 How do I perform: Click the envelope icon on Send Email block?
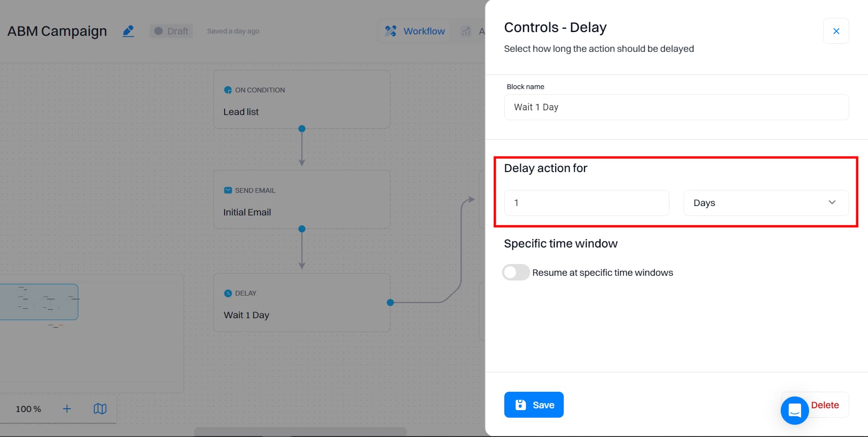228,190
